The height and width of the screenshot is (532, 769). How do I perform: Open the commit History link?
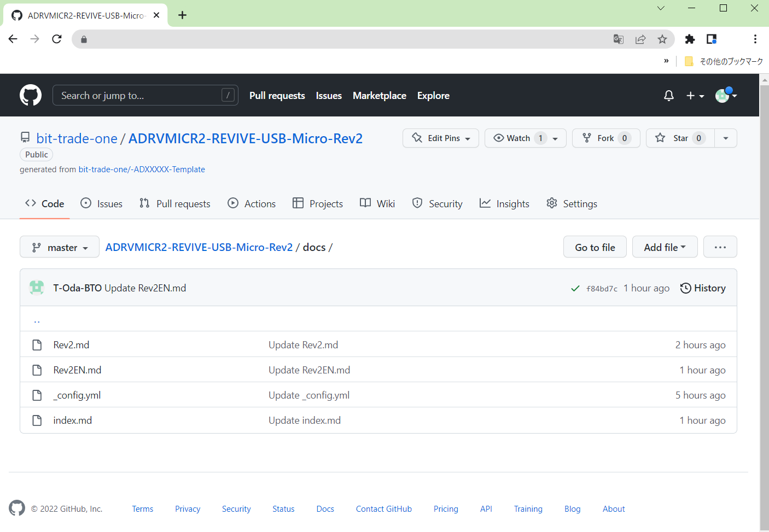[x=703, y=288]
